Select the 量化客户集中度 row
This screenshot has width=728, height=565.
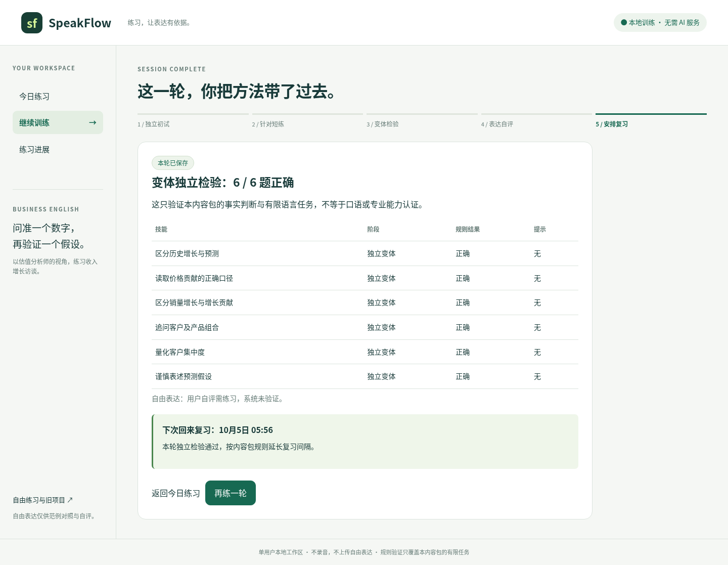pos(365,352)
